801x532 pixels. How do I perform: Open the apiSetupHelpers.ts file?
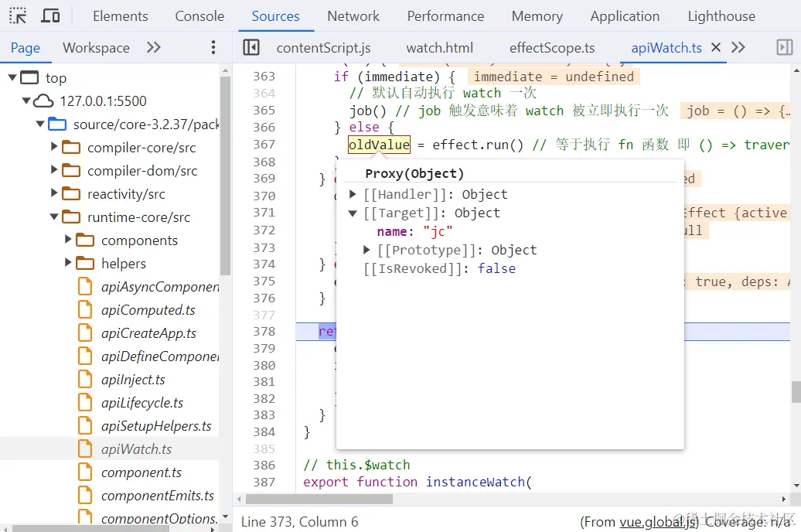156,426
